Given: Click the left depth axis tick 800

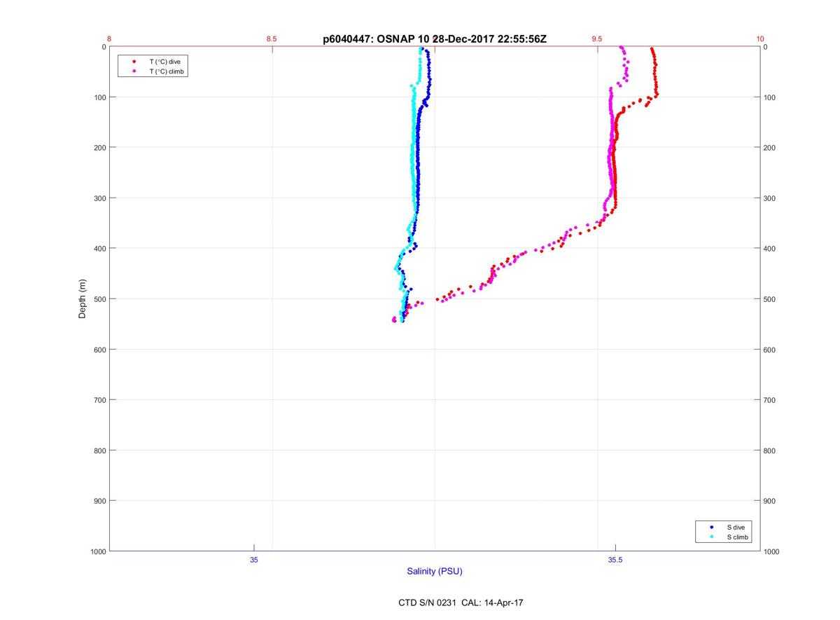Looking at the screenshot, I should pos(100,450).
